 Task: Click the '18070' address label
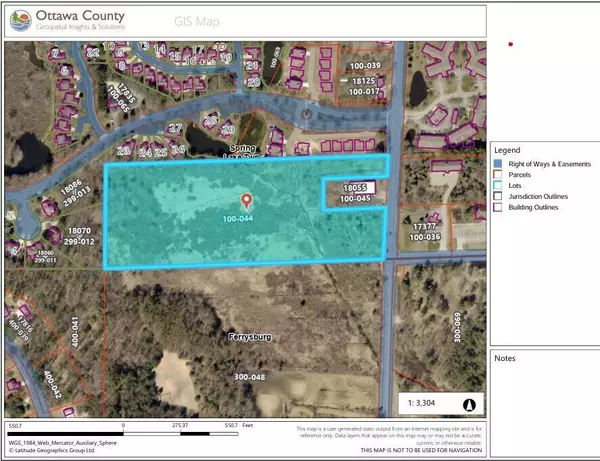tap(79, 231)
